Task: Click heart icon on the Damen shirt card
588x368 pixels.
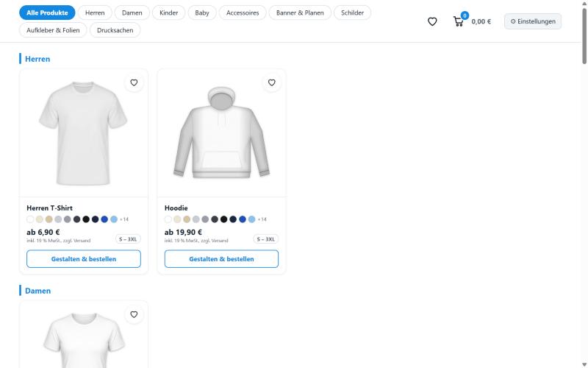Action: 134,314
